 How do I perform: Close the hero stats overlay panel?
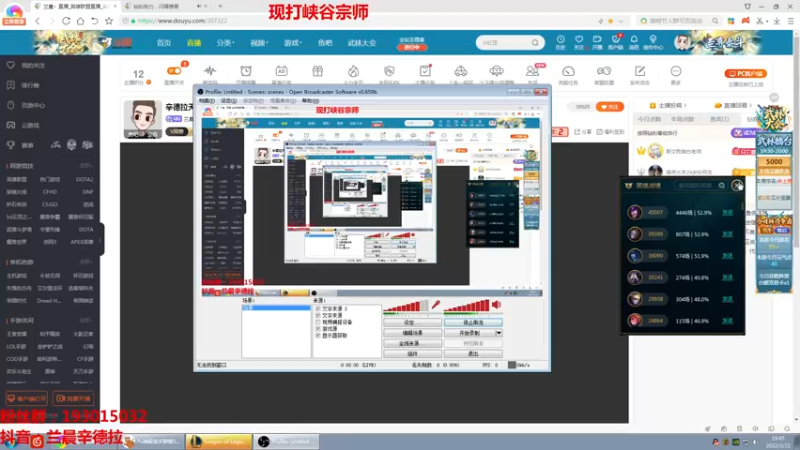737,186
